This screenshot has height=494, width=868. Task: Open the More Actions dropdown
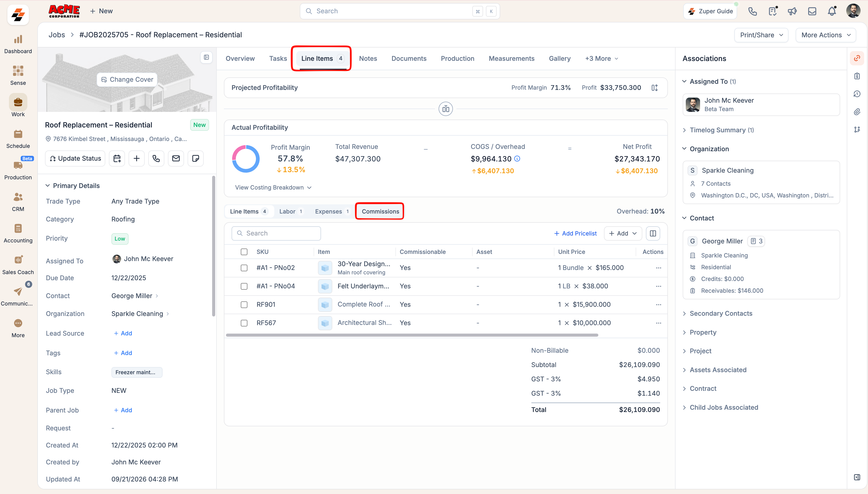click(x=826, y=35)
